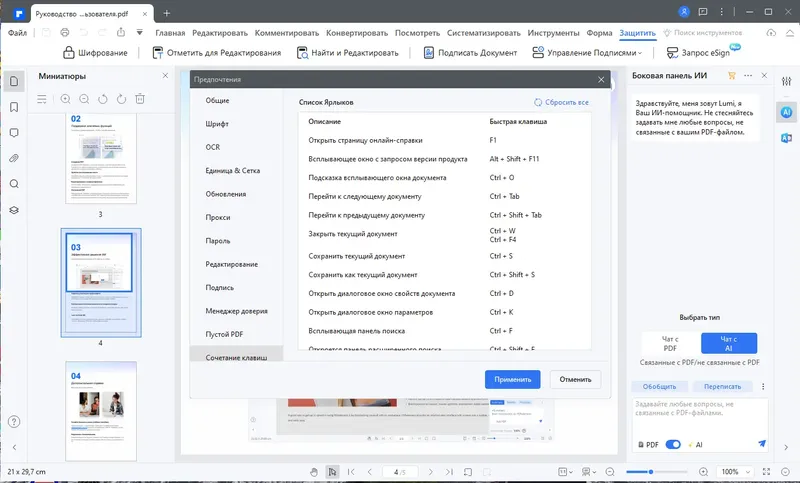Switch to the 'Главная' tab
This screenshot has width=800, height=483.
pyautogui.click(x=170, y=33)
